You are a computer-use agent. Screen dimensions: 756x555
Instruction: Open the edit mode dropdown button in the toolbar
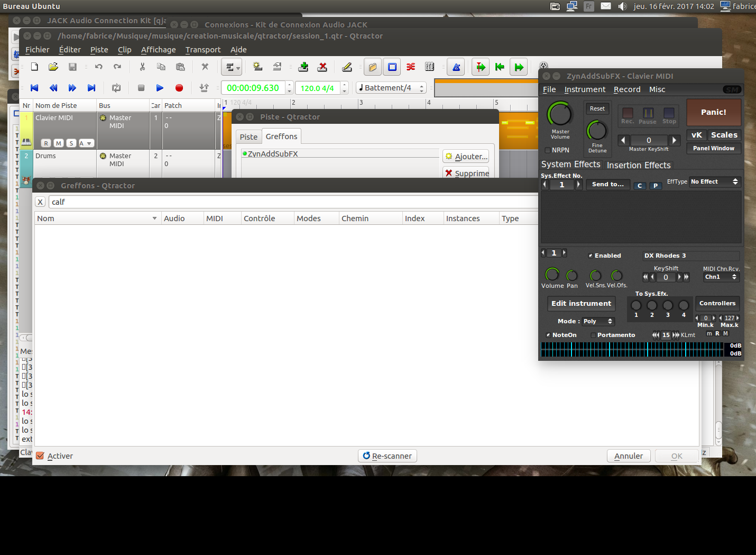pyautogui.click(x=231, y=67)
